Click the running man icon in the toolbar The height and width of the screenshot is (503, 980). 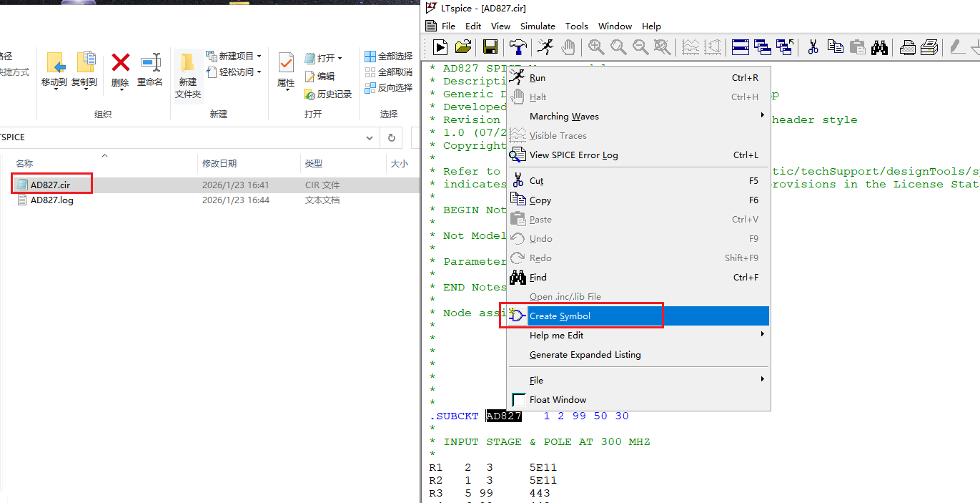click(x=545, y=47)
